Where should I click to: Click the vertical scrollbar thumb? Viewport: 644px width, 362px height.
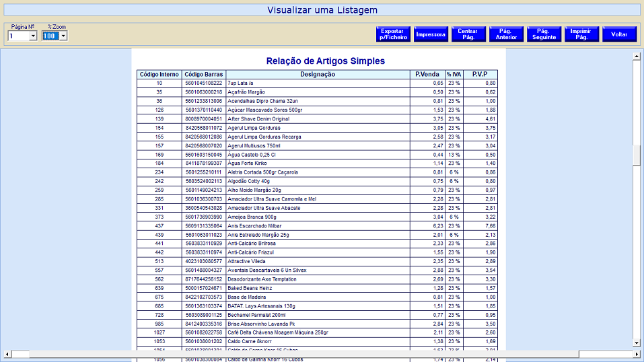637,155
